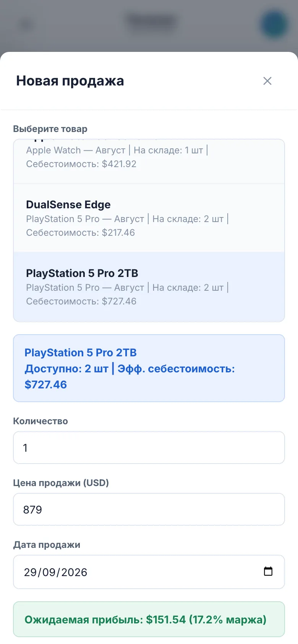This screenshot has width=298, height=644.
Task: Click the Цена продажи price field
Action: [149, 509]
